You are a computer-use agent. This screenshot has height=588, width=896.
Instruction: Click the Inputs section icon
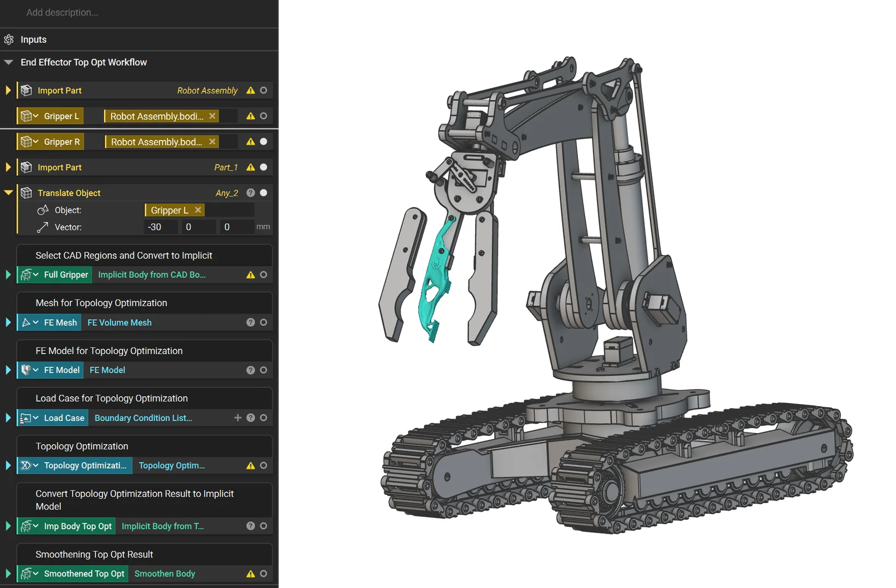click(9, 40)
